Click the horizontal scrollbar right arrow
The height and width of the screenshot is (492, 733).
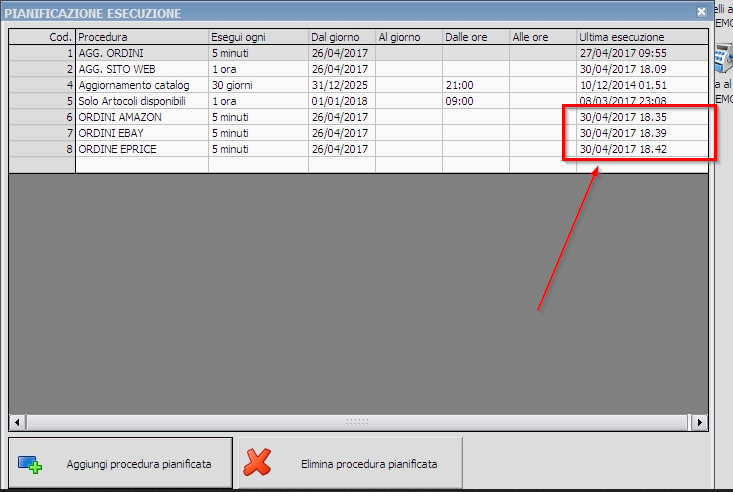pyautogui.click(x=699, y=422)
